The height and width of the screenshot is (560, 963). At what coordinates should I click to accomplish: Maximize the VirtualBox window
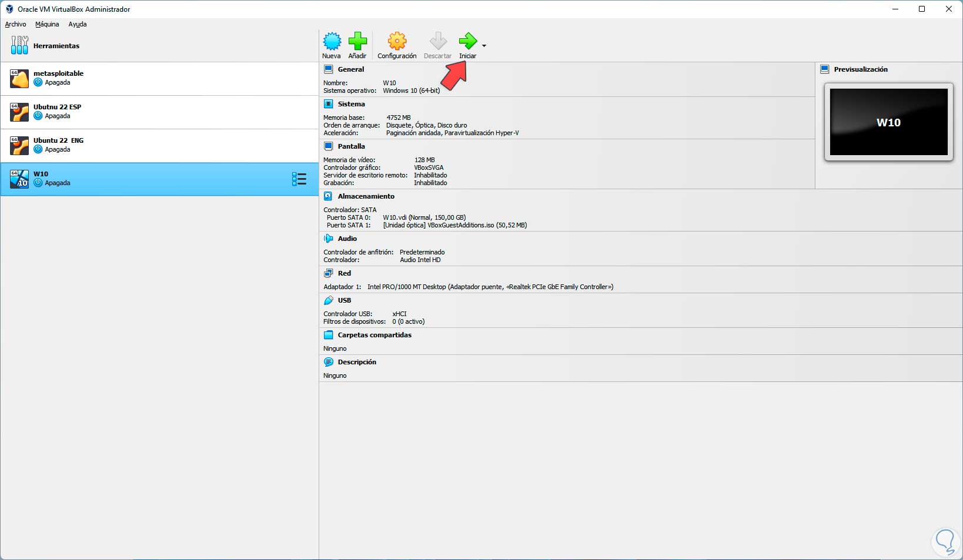[x=922, y=9]
